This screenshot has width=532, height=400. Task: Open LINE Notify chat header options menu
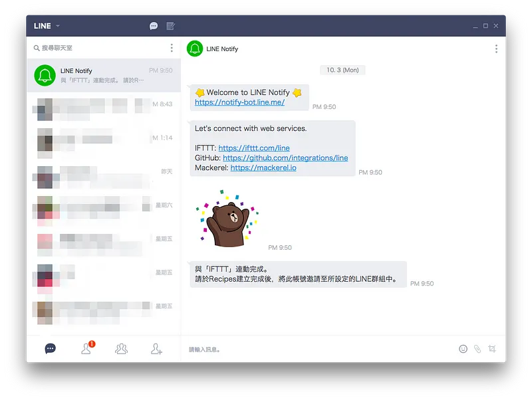pyautogui.click(x=496, y=49)
